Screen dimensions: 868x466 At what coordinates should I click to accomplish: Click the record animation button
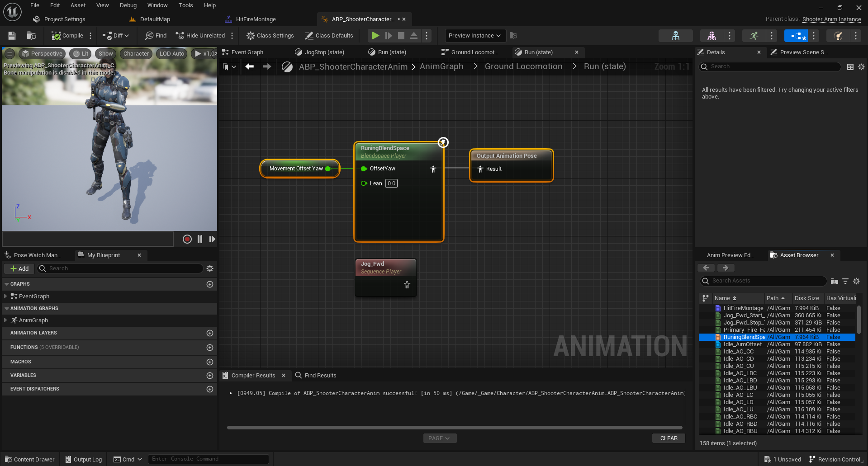click(x=187, y=239)
